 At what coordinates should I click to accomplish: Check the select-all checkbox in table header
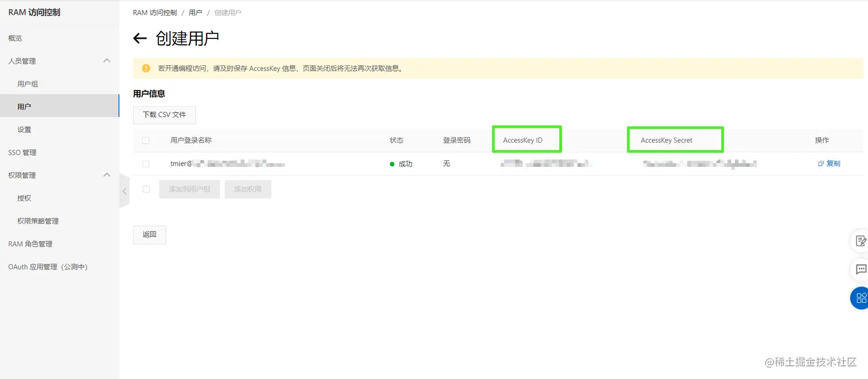(146, 140)
